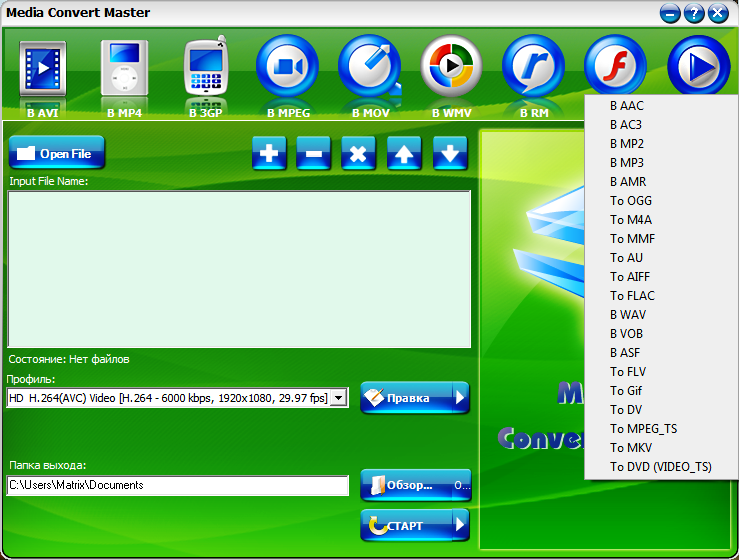Image resolution: width=739 pixels, height=560 pixels.
Task: Open the help question mark button
Action: point(694,13)
